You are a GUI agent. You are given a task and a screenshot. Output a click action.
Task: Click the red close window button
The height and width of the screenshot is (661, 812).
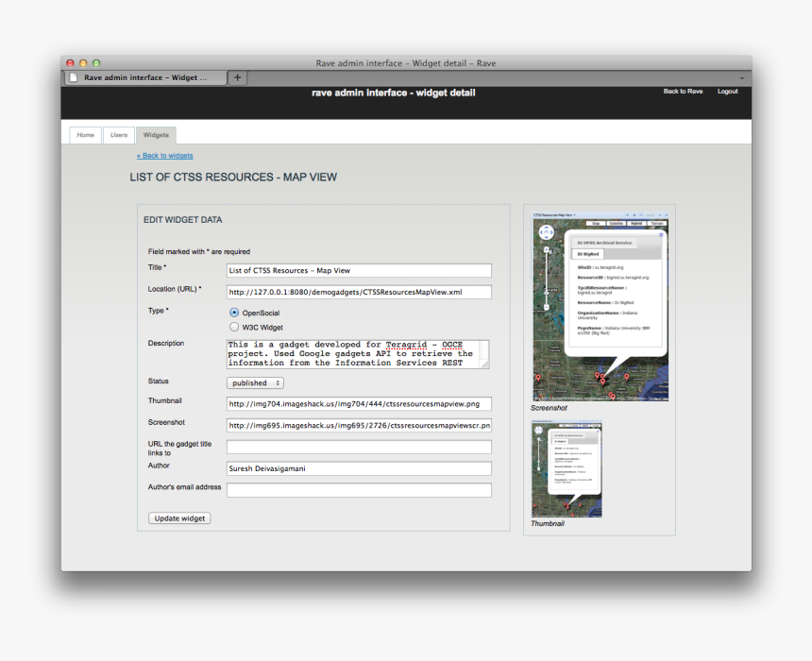[x=70, y=63]
